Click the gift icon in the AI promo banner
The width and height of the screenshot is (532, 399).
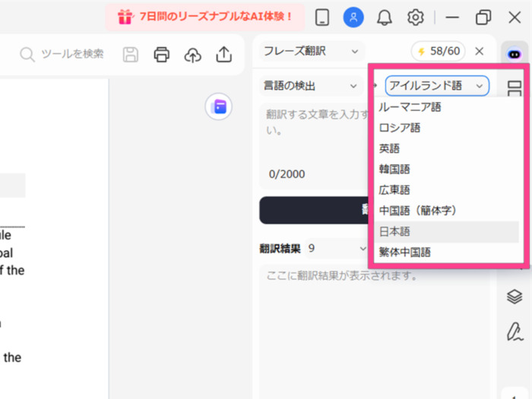[125, 17]
